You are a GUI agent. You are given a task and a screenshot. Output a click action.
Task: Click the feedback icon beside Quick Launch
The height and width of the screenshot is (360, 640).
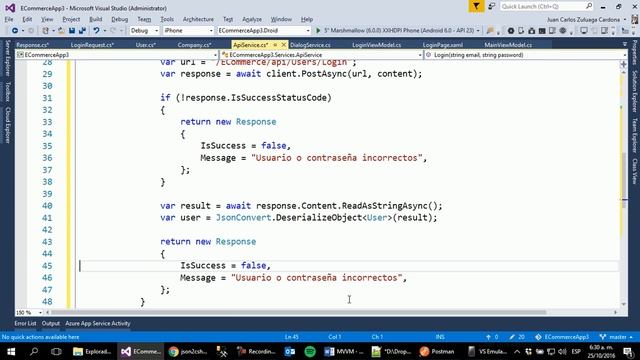tap(492, 7)
